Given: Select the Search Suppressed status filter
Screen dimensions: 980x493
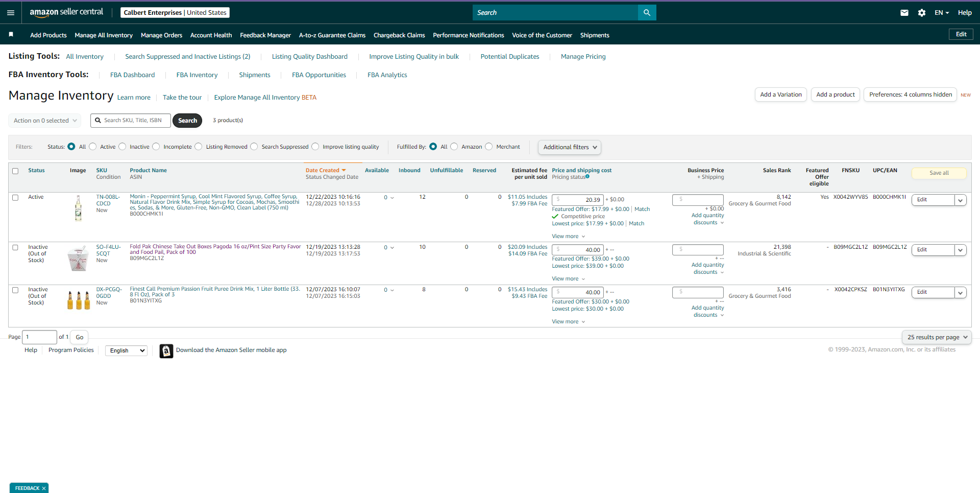Looking at the screenshot, I should click(x=254, y=147).
